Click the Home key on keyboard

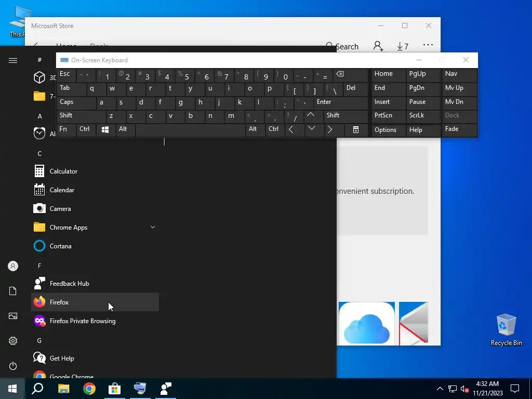click(x=388, y=75)
